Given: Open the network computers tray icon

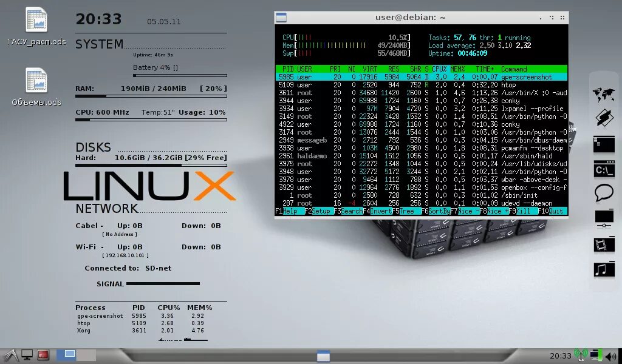Looking at the screenshot, I should pos(595,355).
